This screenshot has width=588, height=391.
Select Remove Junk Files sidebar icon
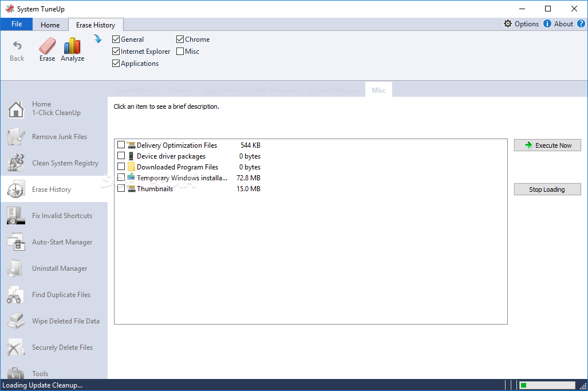click(x=16, y=136)
